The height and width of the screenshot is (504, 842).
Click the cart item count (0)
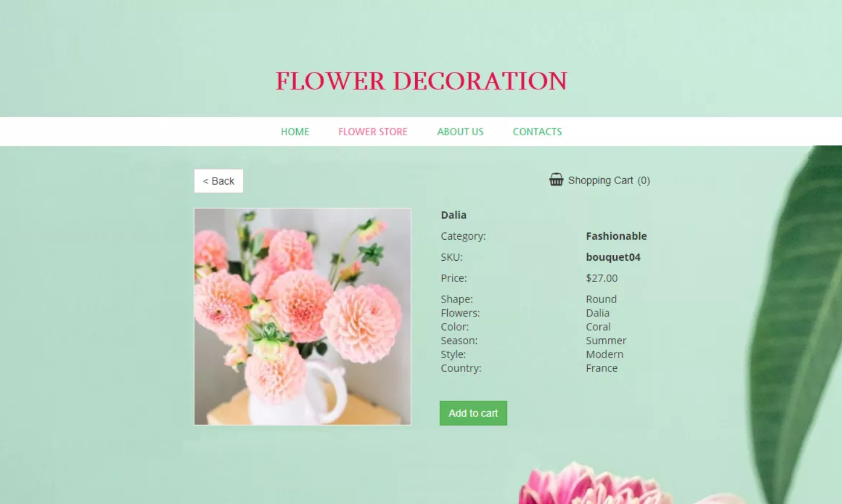tap(643, 181)
